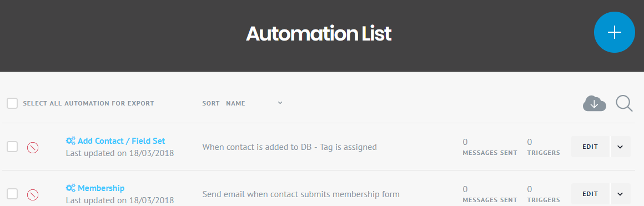The height and width of the screenshot is (206, 644).
Task: Click gears icon beside Add Contact / Field Set
Action: point(71,141)
